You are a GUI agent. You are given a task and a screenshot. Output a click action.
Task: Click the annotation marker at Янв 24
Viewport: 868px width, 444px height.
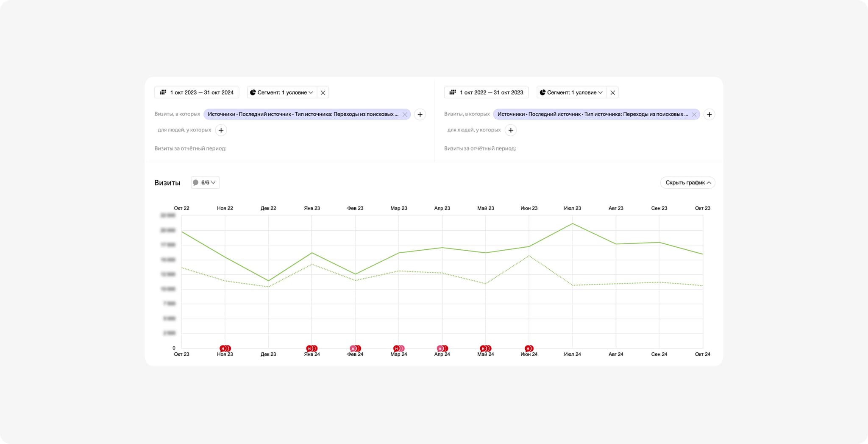tap(310, 349)
